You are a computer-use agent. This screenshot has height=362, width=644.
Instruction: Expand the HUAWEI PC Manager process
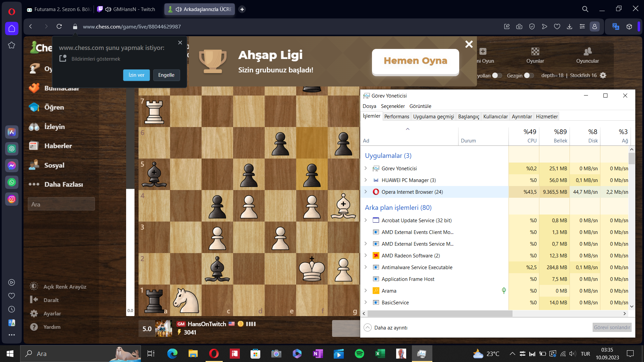coord(366,180)
